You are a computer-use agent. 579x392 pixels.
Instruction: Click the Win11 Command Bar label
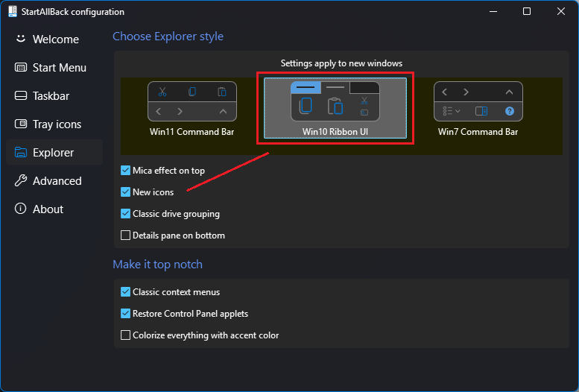pyautogui.click(x=192, y=132)
